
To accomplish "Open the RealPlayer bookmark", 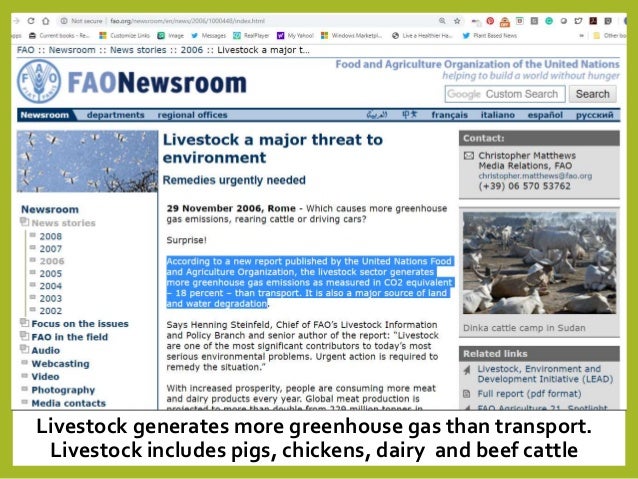I will pos(251,36).
